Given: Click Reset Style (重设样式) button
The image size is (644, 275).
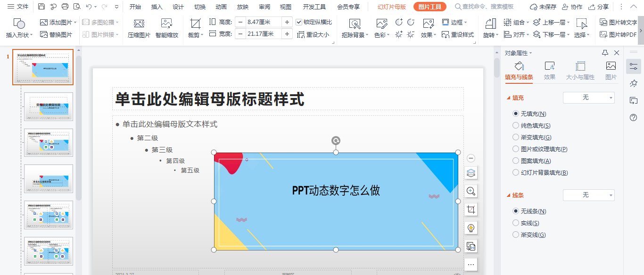Looking at the screenshot, I should (x=458, y=34).
